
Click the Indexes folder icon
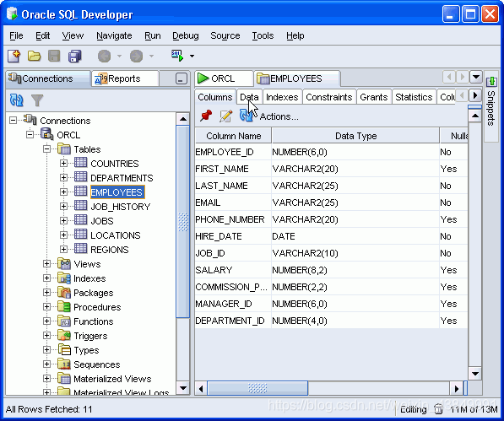(64, 278)
